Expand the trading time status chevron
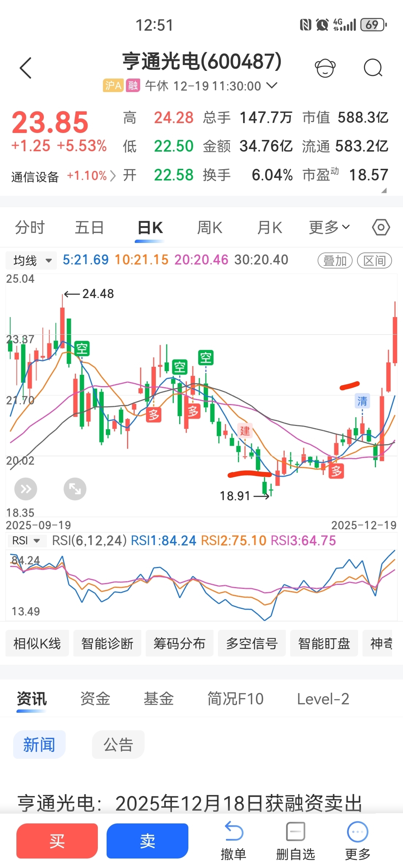Screen dimensions: 403x868 click(272, 85)
